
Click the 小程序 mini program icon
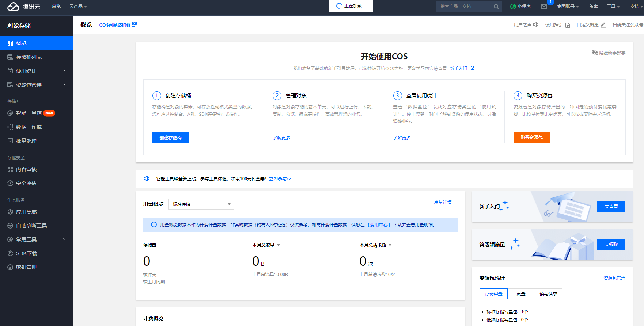coord(513,7)
